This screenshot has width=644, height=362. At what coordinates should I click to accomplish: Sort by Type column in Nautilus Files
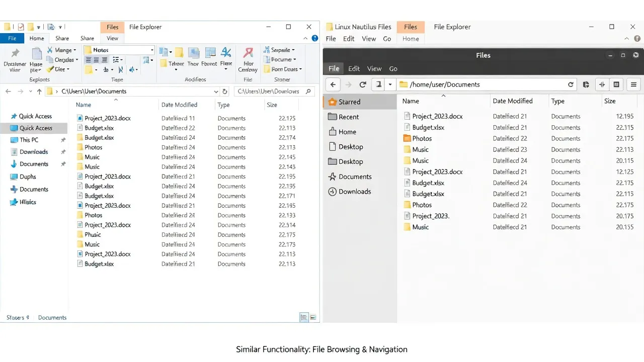pos(557,101)
